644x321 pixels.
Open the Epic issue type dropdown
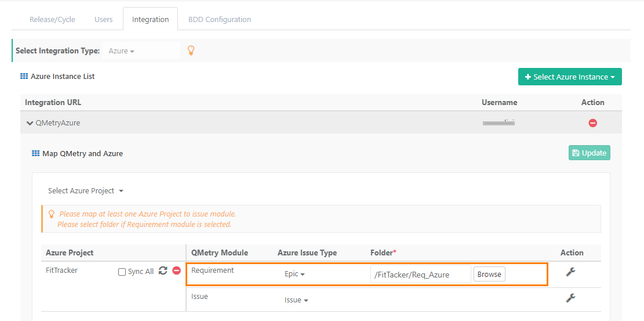point(294,274)
